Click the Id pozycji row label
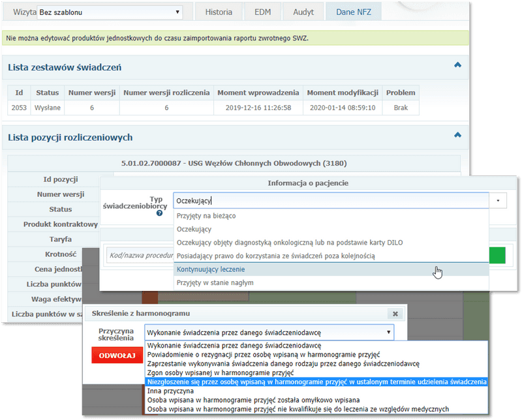The image size is (522, 420). coord(60,179)
